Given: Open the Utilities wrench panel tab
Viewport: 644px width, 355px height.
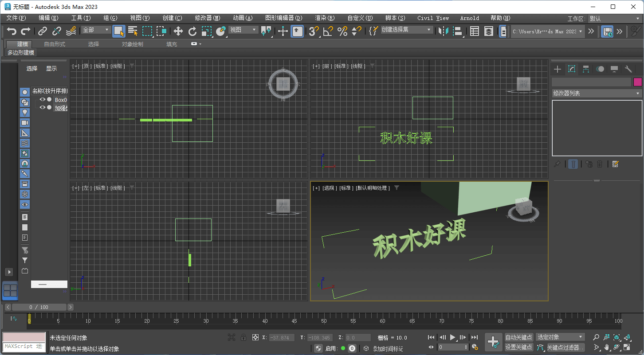Looking at the screenshot, I should [x=628, y=69].
